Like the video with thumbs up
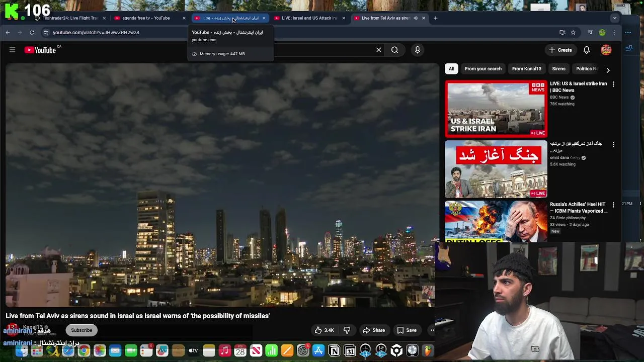The height and width of the screenshot is (362, 644). (325, 330)
